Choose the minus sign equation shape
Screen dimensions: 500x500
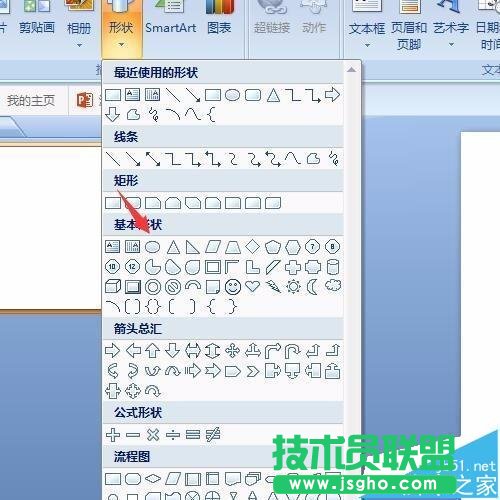point(133,435)
